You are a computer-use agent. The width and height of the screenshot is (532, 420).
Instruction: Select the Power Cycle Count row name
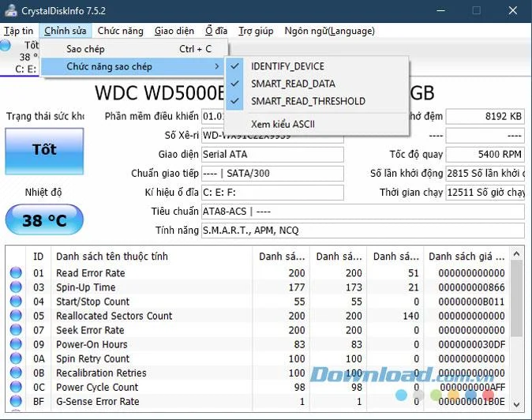[x=97, y=387]
